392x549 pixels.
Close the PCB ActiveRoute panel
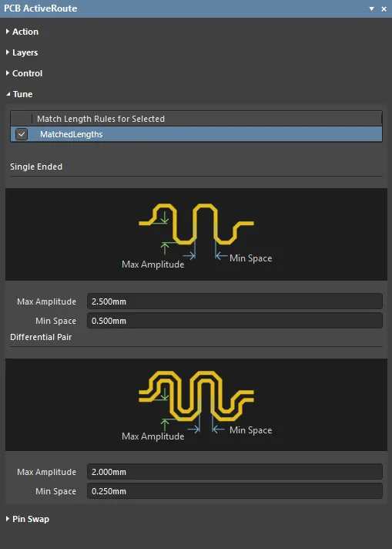pos(384,8)
